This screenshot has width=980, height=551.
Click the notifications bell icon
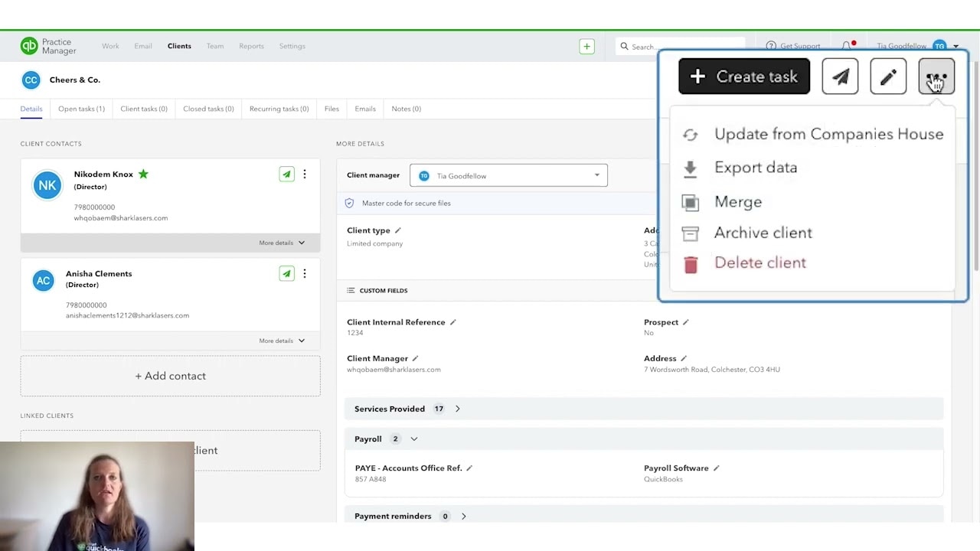(847, 47)
